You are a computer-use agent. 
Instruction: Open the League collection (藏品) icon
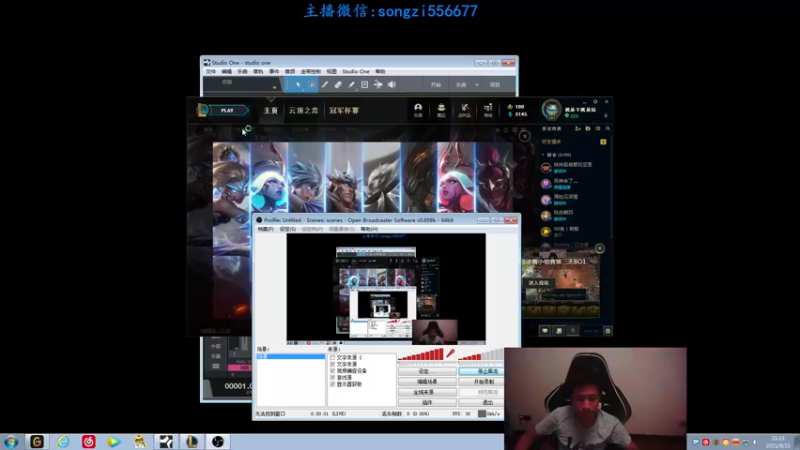441,110
